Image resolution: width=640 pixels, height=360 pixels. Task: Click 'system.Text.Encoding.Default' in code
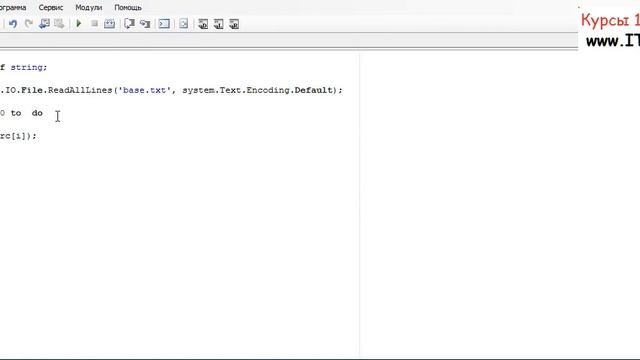click(258, 90)
